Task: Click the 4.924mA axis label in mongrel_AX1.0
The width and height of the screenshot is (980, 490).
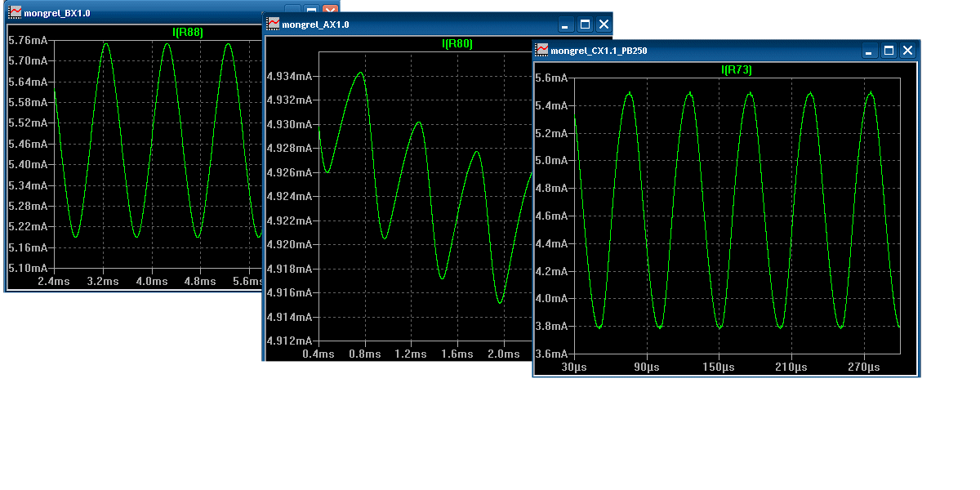Action: click(289, 196)
